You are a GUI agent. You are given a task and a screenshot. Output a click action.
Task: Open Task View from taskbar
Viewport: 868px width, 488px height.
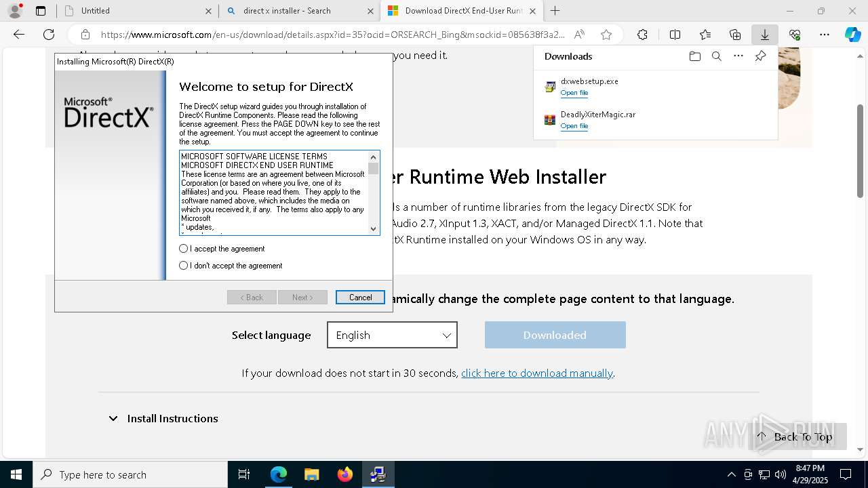(244, 474)
